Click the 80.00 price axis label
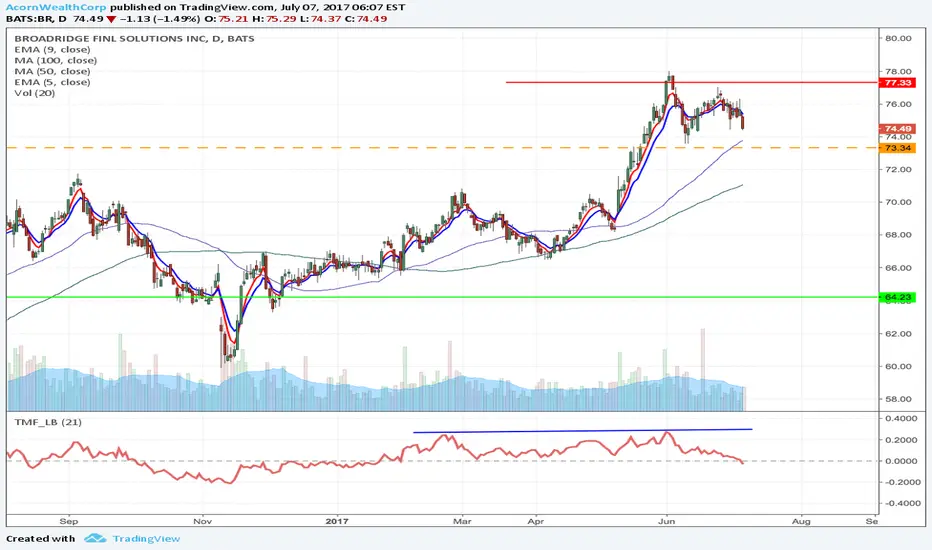The width and height of the screenshot is (932, 550). [898, 38]
